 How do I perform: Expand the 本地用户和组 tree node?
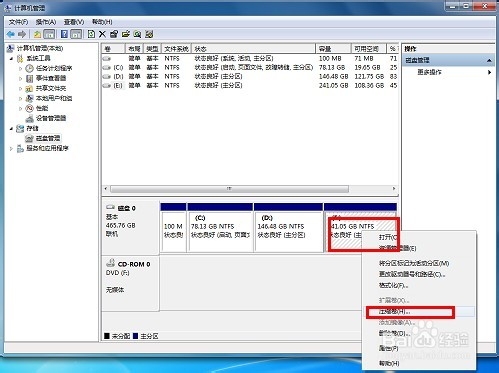21,99
